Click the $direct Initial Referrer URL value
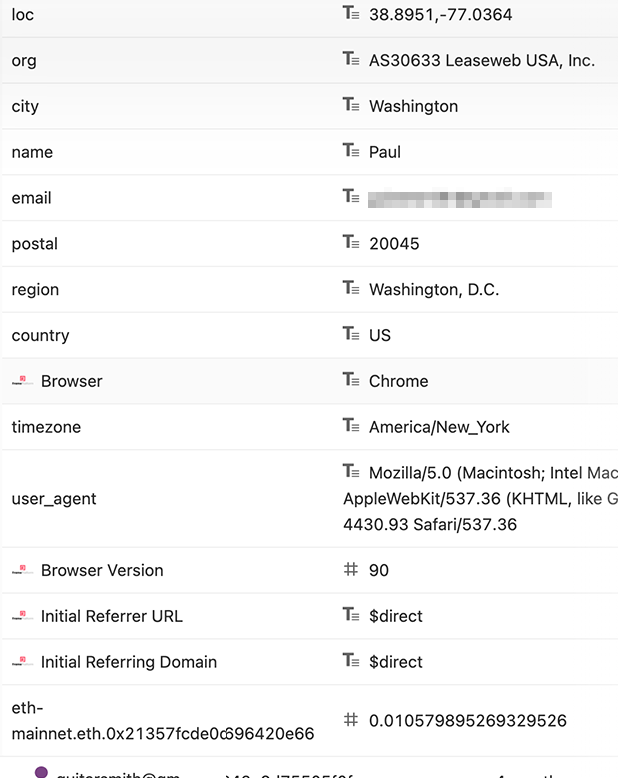 [396, 616]
